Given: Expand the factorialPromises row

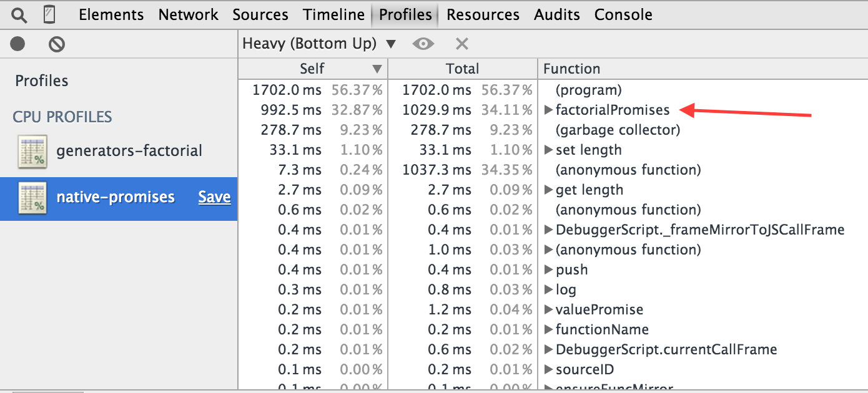Looking at the screenshot, I should pyautogui.click(x=548, y=110).
